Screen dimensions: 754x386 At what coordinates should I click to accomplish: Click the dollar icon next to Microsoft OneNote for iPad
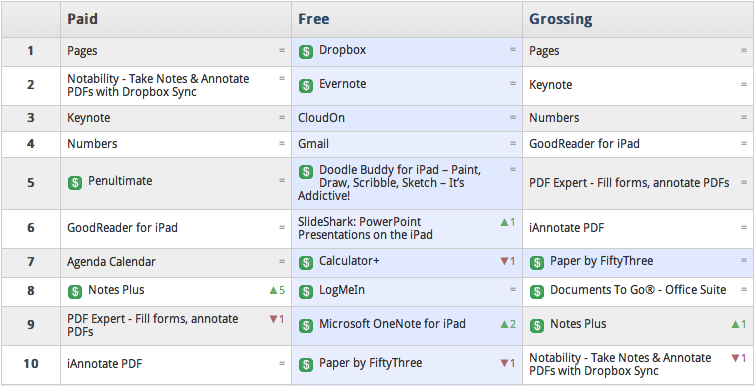[x=306, y=325]
